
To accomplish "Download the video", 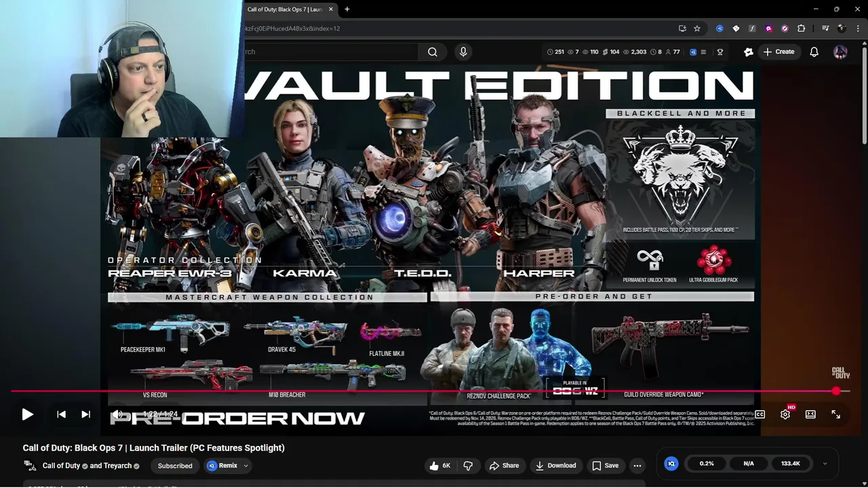I will [555, 466].
